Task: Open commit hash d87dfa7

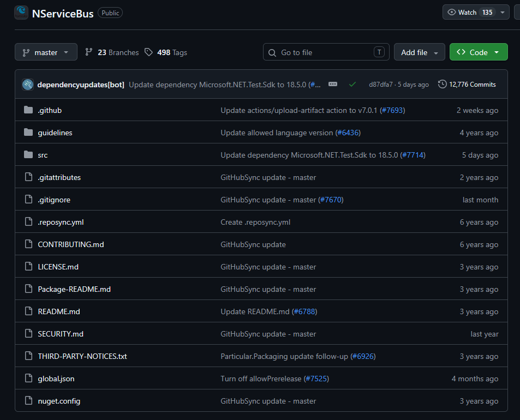Action: pyautogui.click(x=381, y=85)
